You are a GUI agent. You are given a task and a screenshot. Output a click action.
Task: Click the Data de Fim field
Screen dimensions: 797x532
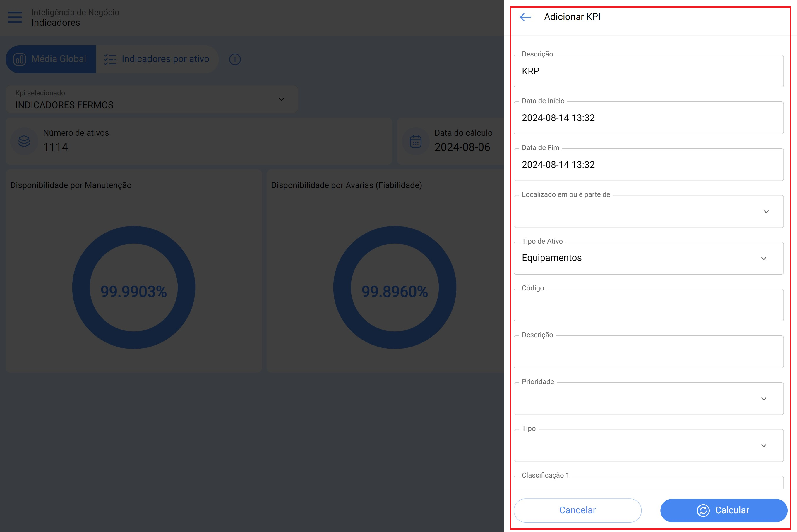click(x=648, y=165)
